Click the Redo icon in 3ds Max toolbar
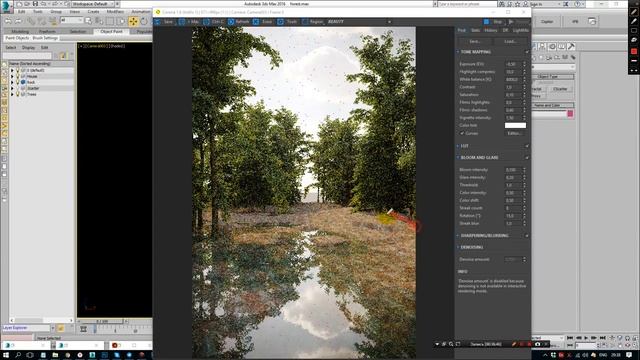This screenshot has width=640, height=360. point(18,21)
